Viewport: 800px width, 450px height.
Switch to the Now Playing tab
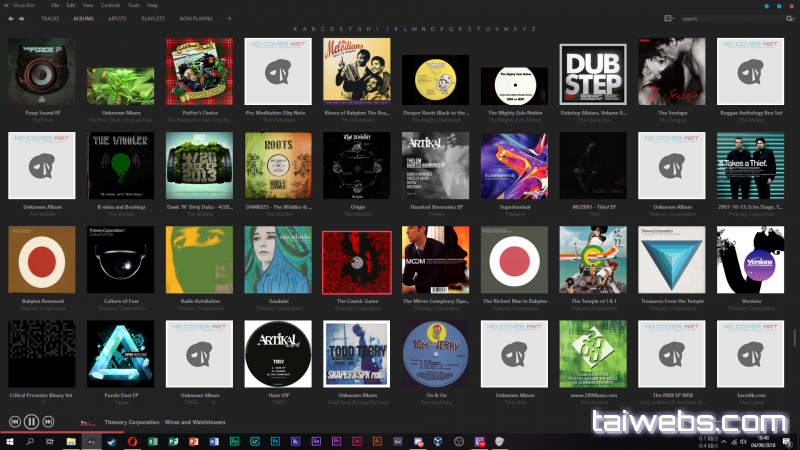click(x=196, y=18)
